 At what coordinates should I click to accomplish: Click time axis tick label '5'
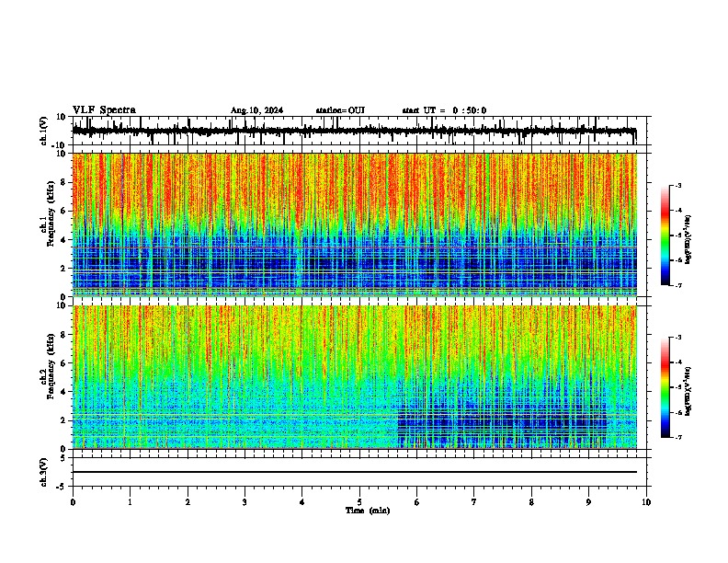(359, 502)
